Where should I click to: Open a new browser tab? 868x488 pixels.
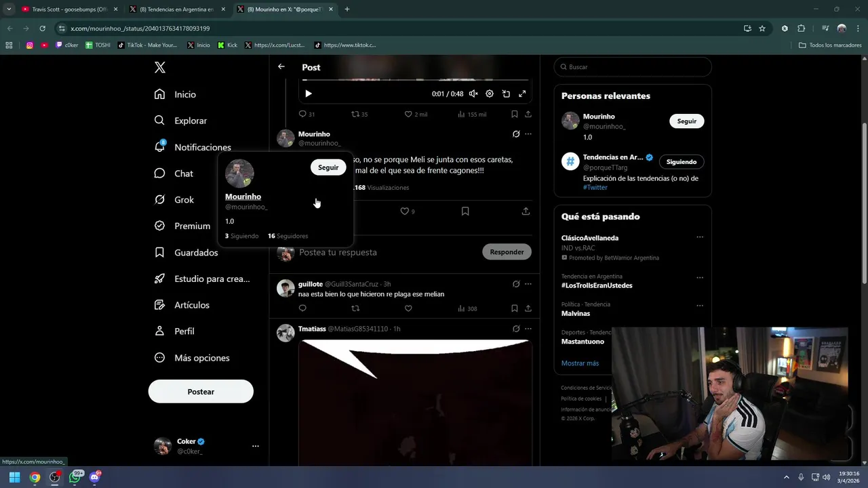[x=347, y=9]
